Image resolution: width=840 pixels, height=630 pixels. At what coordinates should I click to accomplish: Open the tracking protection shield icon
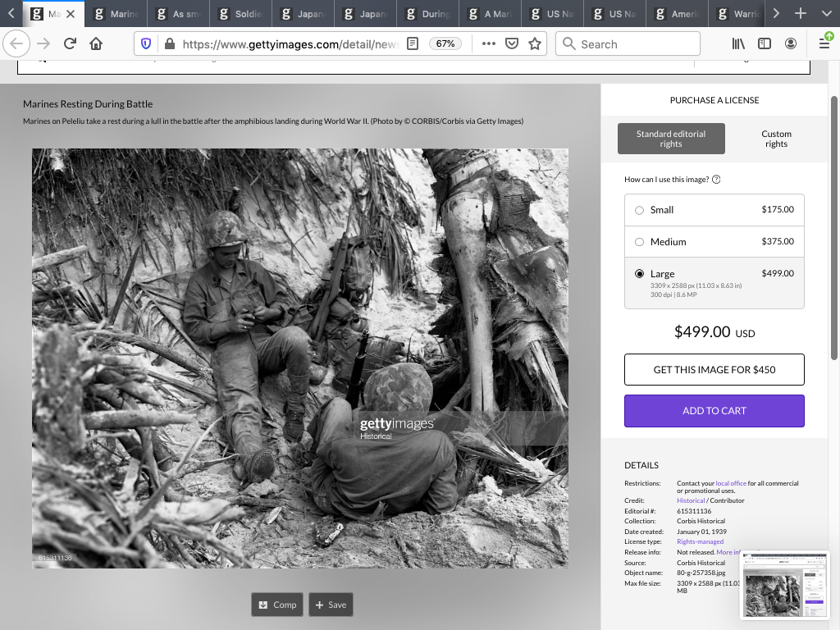click(147, 44)
